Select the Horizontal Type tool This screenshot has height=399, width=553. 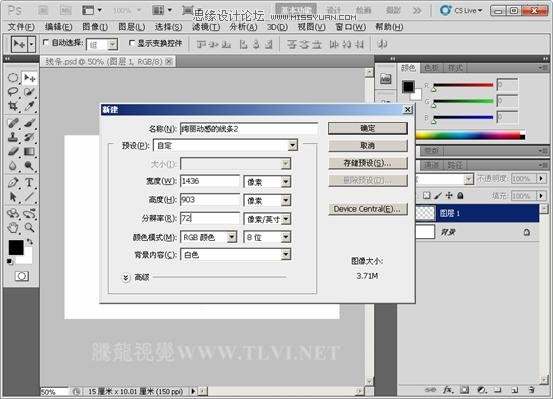pos(29,183)
